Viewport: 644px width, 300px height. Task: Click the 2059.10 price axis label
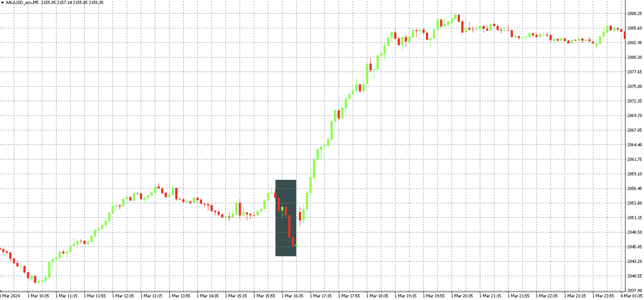[x=635, y=174]
